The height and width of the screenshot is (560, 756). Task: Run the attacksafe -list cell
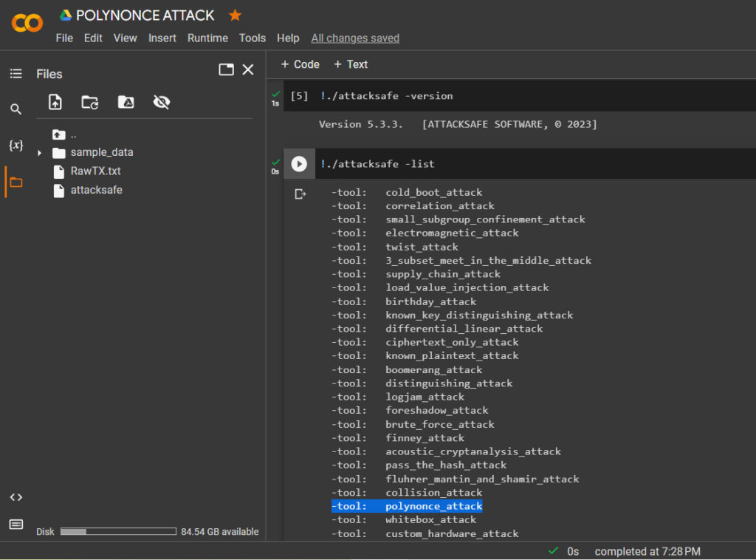point(299,164)
